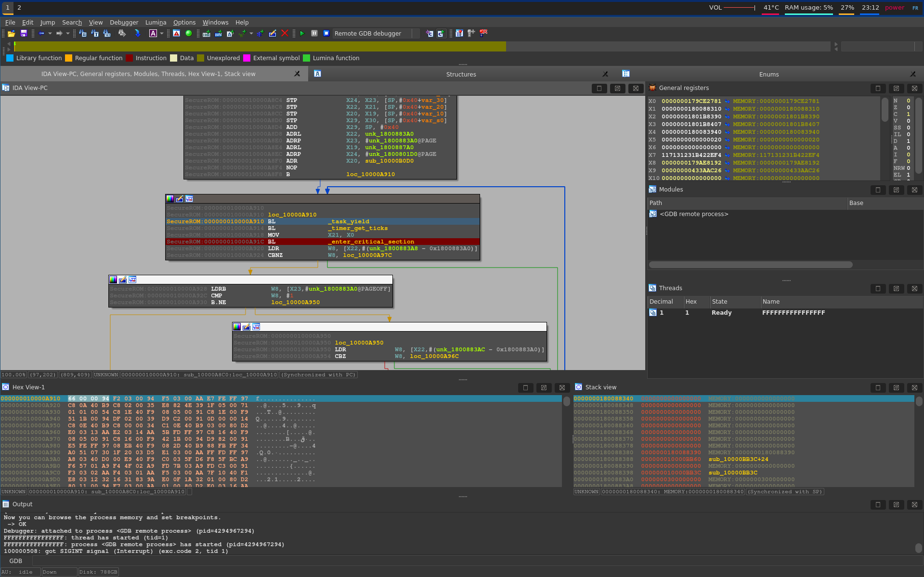
Task: Save the database with the disk icon
Action: pos(24,34)
